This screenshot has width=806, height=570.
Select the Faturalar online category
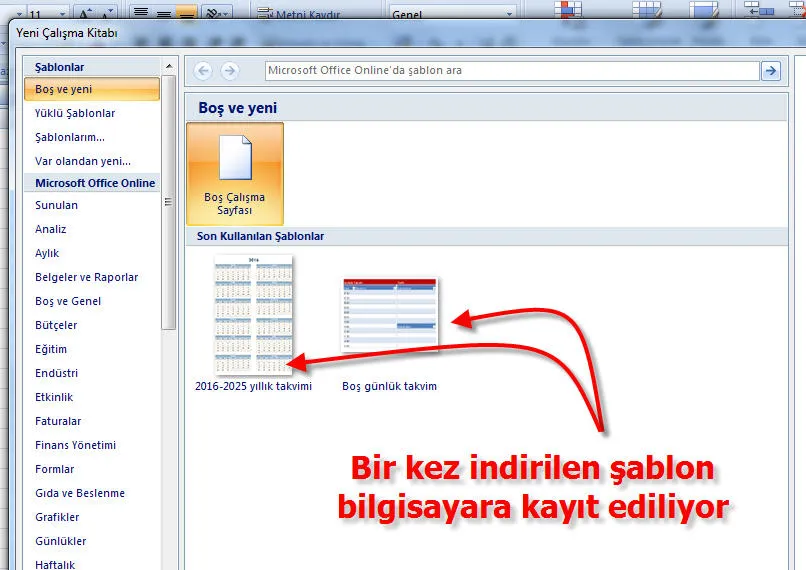(58, 421)
